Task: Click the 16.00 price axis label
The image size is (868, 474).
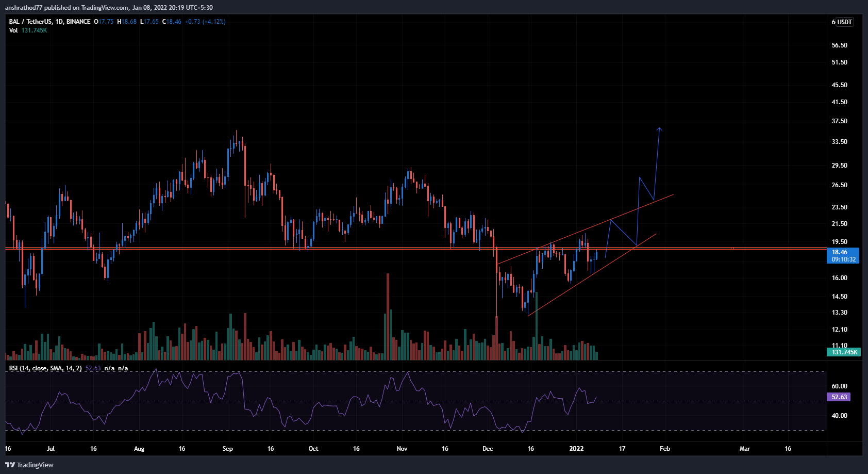Action: (839, 278)
